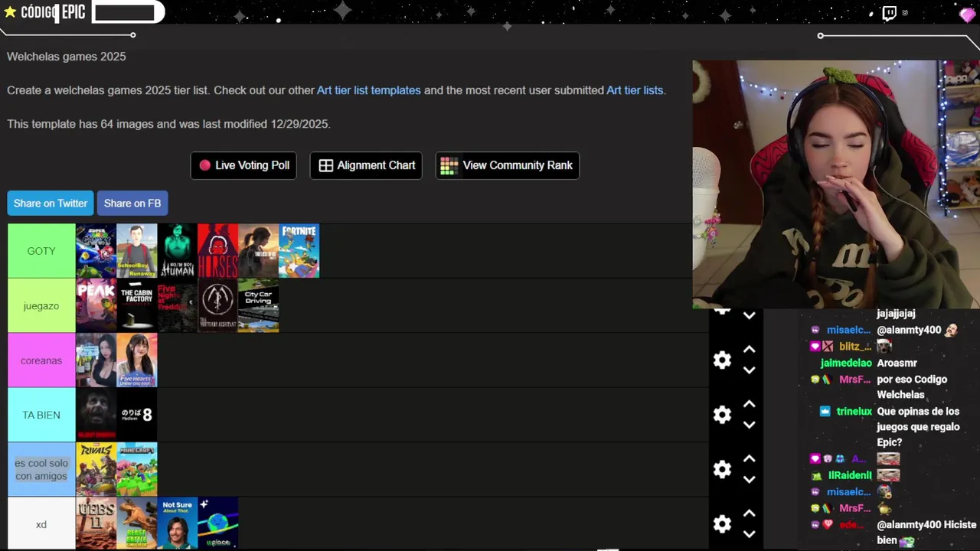This screenshot has height=551, width=980.
Task: Move es cool solo con amigos row down
Action: [750, 480]
